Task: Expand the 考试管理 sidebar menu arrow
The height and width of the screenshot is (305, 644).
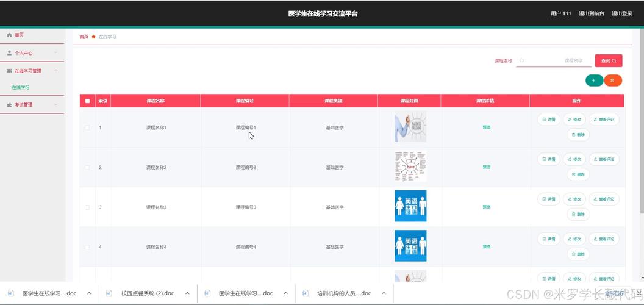Action: click(56, 105)
